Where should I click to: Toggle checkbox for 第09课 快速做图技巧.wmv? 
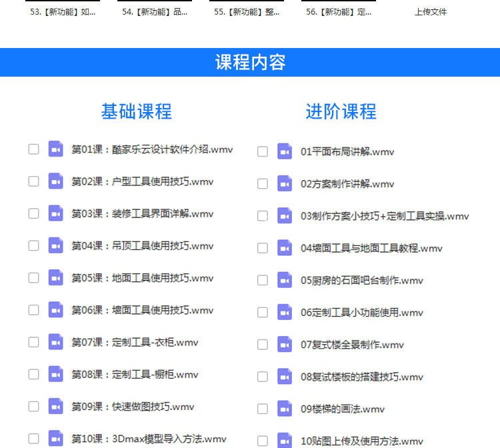pos(33,406)
